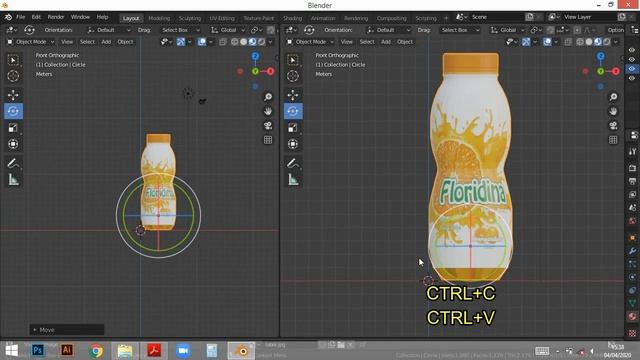Open the Edit menu
Screen dimensions: 640x360
click(x=36, y=17)
